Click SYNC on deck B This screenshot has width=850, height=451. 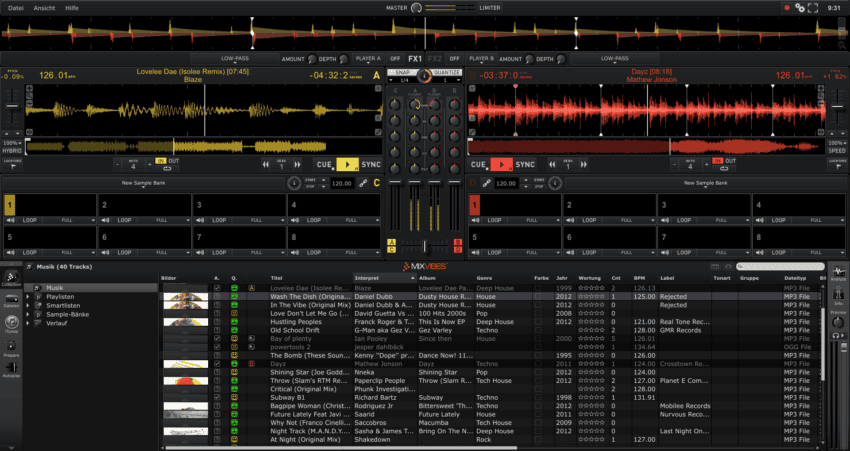coord(525,165)
